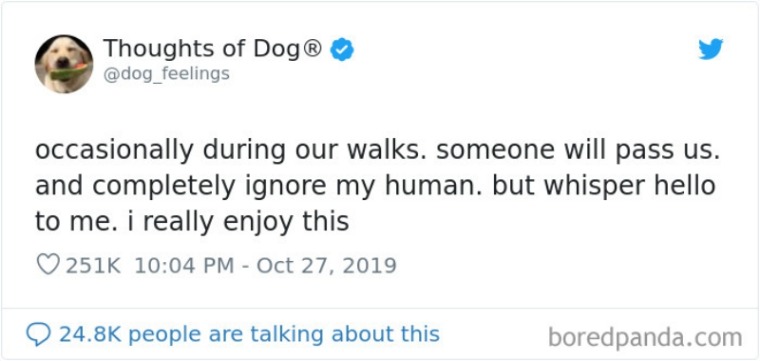This screenshot has width=760, height=361.
Task: Click the registered trademark symbol after Dog
Action: click(x=312, y=48)
